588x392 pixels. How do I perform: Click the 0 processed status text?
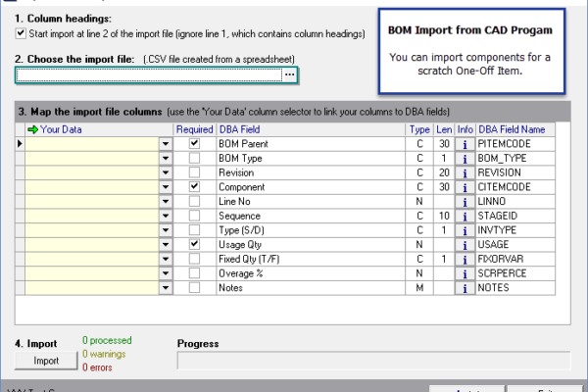click(107, 340)
